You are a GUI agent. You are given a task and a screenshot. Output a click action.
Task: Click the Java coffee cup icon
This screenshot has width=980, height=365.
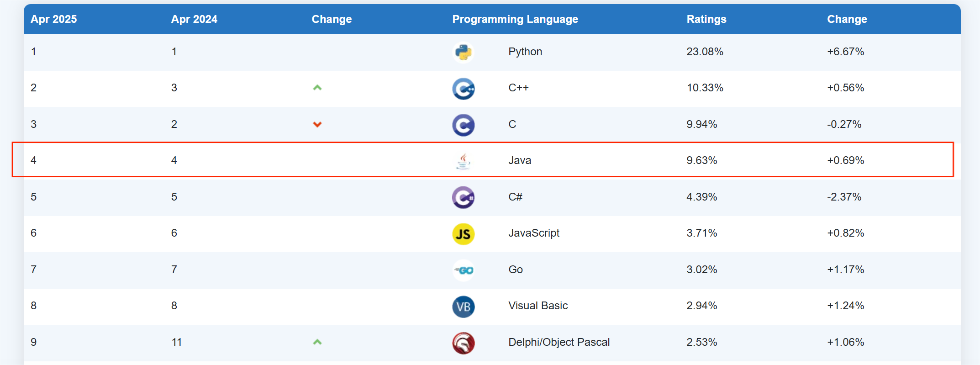pyautogui.click(x=463, y=161)
